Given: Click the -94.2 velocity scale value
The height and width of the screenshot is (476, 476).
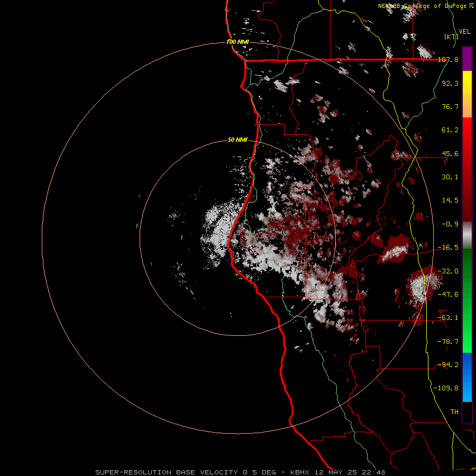Looking at the screenshot, I should pos(448,365).
